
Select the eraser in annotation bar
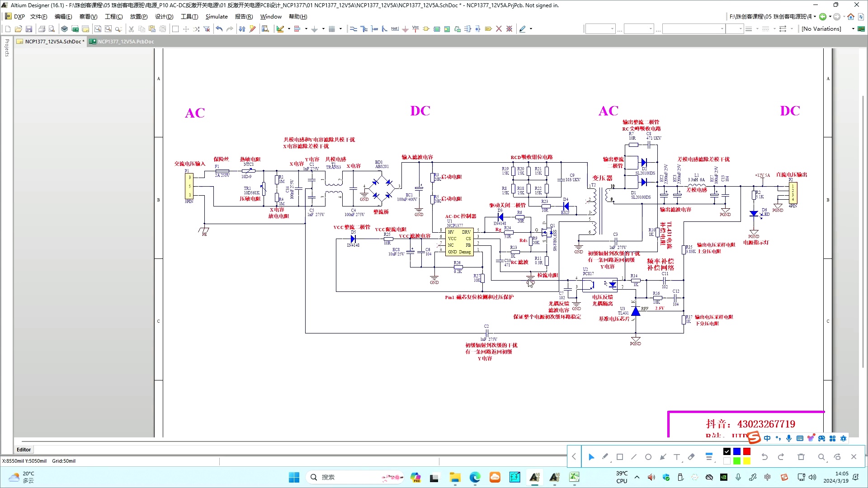tap(691, 457)
